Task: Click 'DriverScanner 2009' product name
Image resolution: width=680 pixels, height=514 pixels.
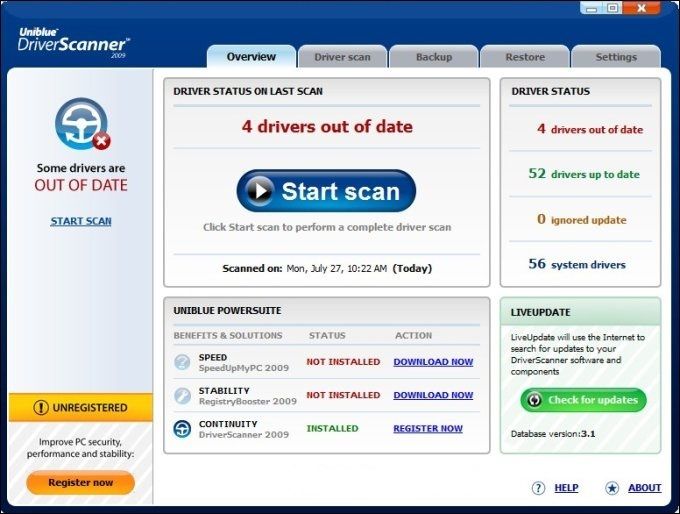Action: click(x=244, y=435)
